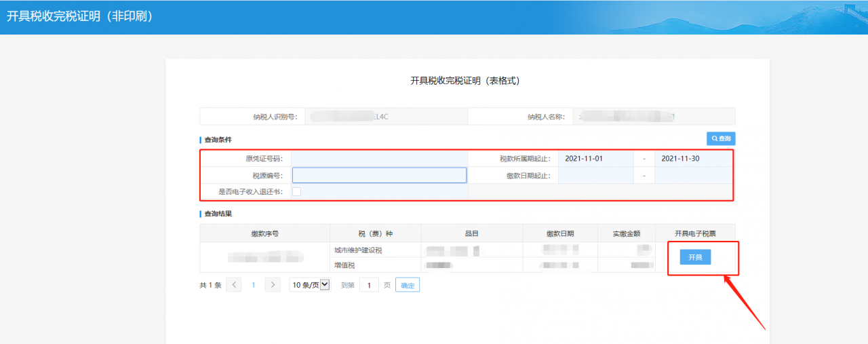This screenshot has width=868, height=344.
Task: Click the 实缴金额 column header
Action: click(627, 233)
